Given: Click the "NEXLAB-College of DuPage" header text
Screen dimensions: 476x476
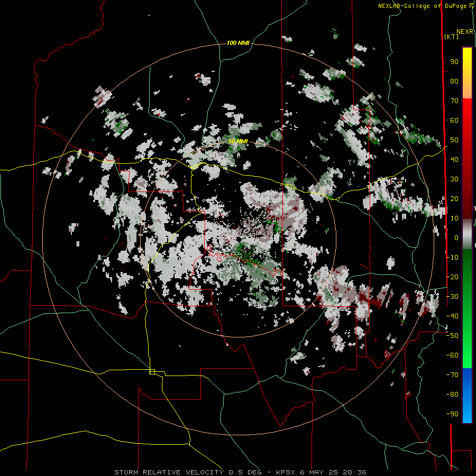Looking at the screenshot, I should click(x=423, y=6).
